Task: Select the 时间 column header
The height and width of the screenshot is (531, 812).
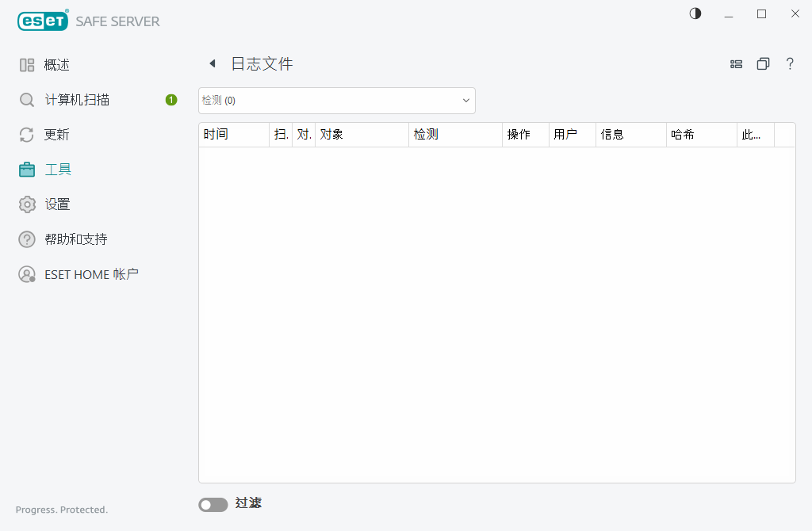Action: coord(215,135)
